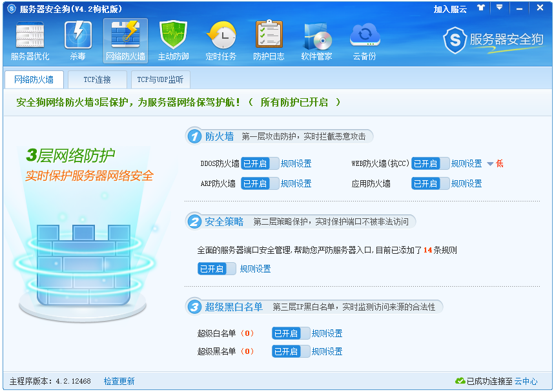Click the red 低 level indicator
554x392 pixels.
point(499,163)
